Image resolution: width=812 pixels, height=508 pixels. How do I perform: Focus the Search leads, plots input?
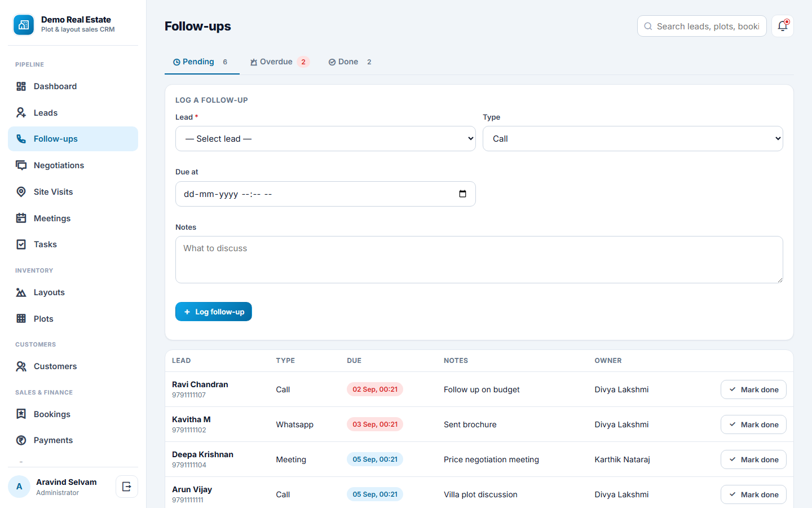pyautogui.click(x=702, y=26)
